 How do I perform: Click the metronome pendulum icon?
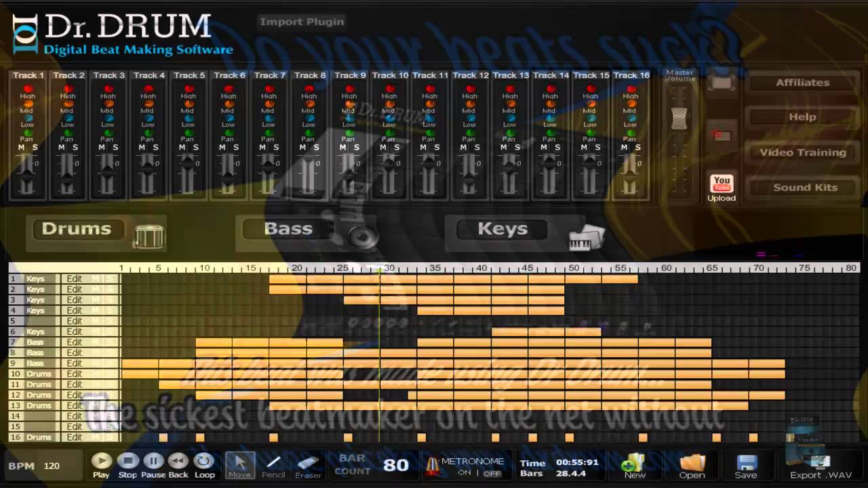432,466
